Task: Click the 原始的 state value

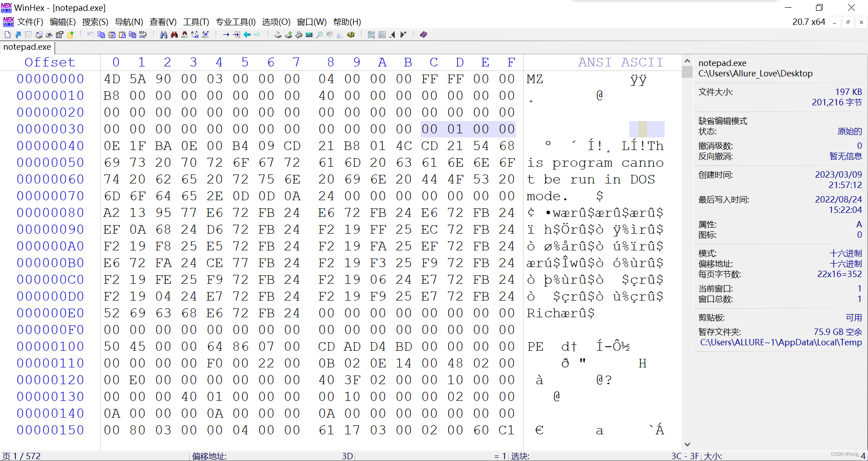Action: coord(849,132)
